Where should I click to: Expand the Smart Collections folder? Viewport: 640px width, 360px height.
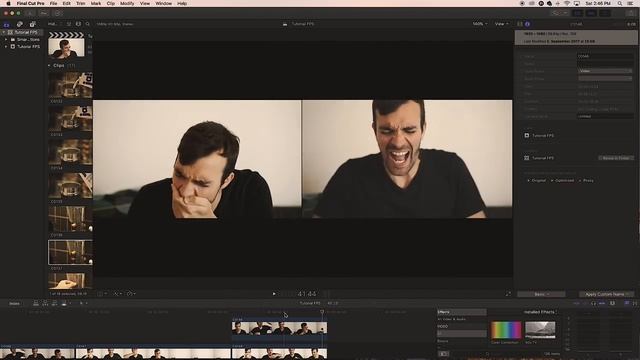6,40
